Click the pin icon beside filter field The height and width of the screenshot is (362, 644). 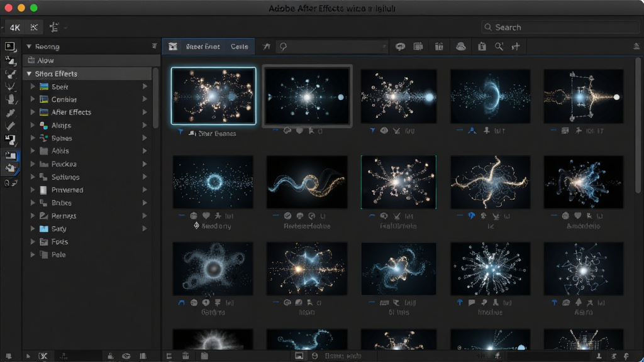click(267, 47)
